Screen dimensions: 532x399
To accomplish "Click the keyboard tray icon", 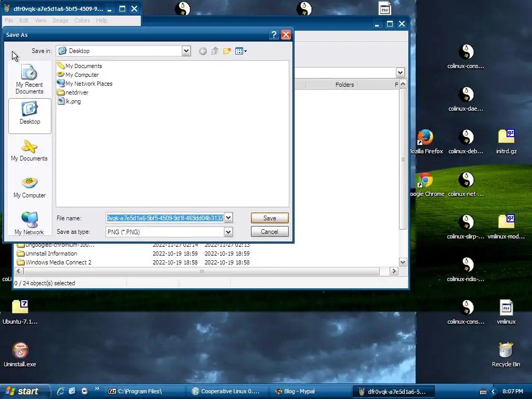I will tap(483, 392).
